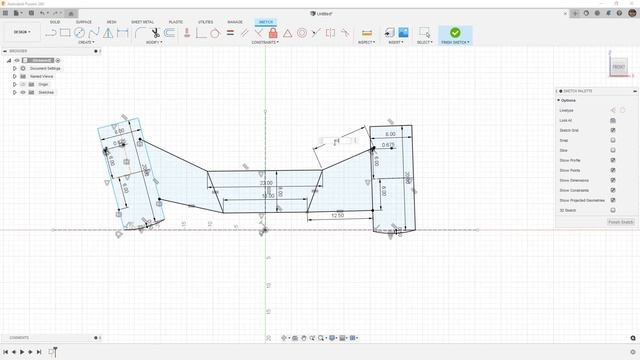Viewport: 640px width, 360px height.
Task: Apply the Collinear constraint
Action: coord(316,33)
